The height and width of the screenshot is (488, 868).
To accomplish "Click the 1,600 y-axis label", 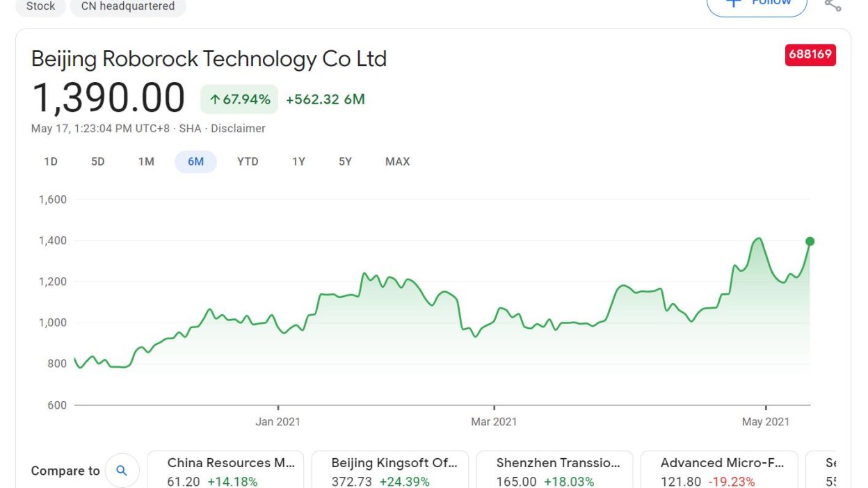I will tap(53, 200).
